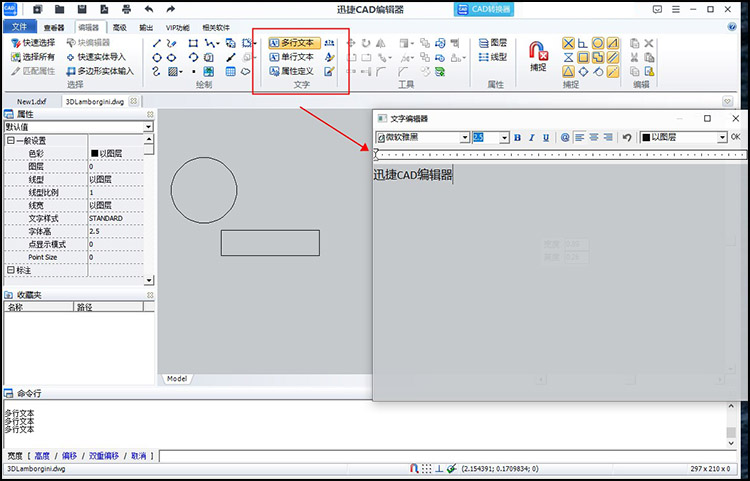This screenshot has height=481, width=750.
Task: Select the circle drawing tool in draw group
Action: coord(157,57)
